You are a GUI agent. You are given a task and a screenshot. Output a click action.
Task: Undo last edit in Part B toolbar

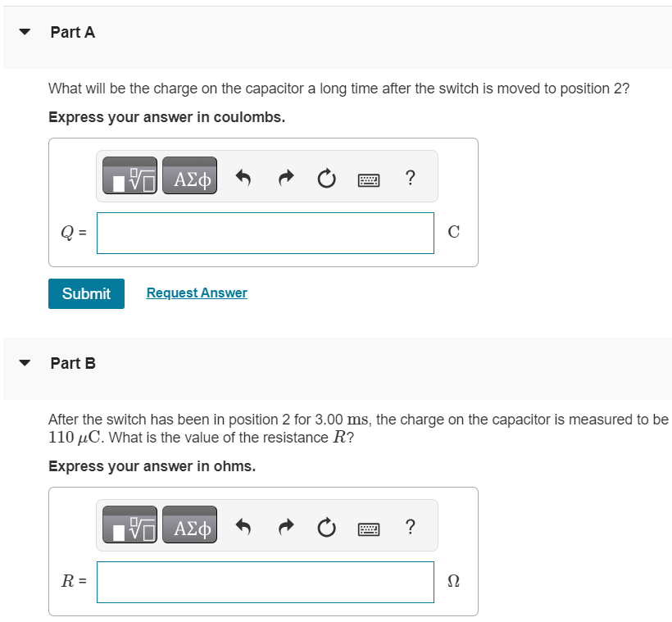click(243, 526)
